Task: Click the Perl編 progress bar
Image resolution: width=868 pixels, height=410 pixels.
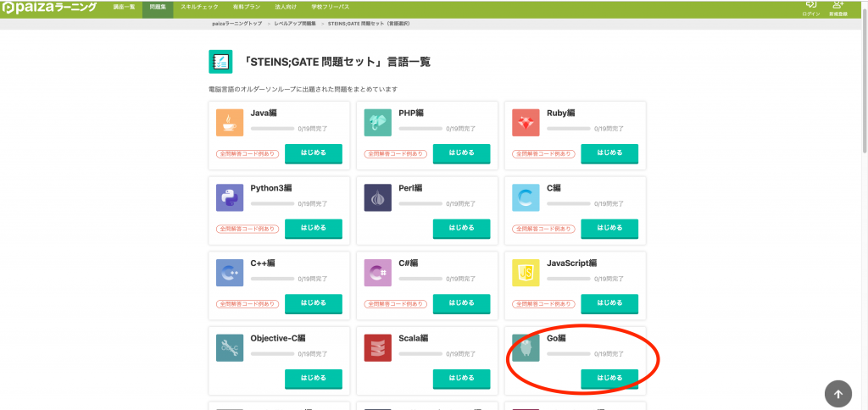Action: (x=420, y=203)
